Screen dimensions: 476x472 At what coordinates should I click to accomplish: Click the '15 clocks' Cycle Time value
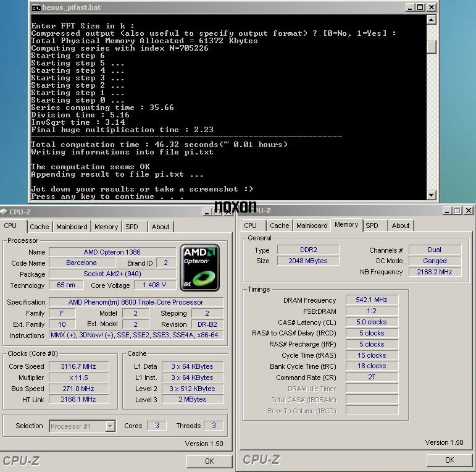click(372, 355)
